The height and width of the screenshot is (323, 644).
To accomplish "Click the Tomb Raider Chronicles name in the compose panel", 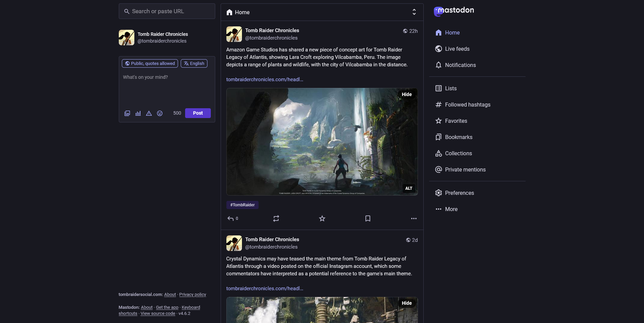I will point(163,34).
